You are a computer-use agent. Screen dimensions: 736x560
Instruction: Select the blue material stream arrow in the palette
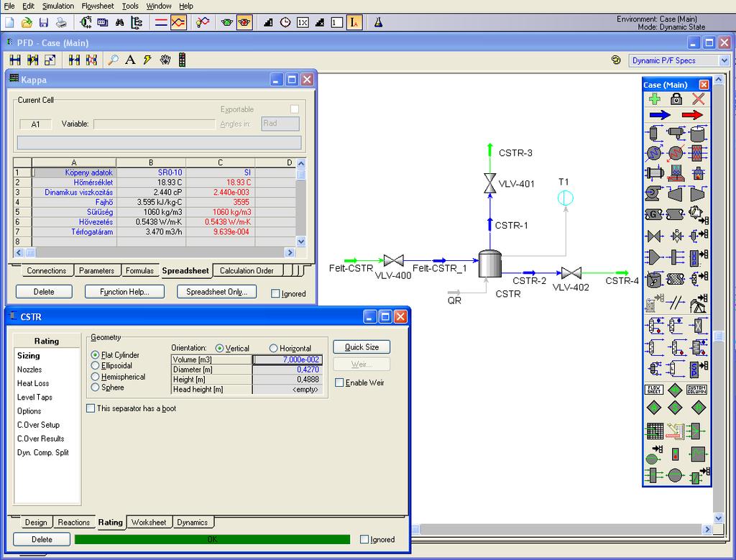660,114
